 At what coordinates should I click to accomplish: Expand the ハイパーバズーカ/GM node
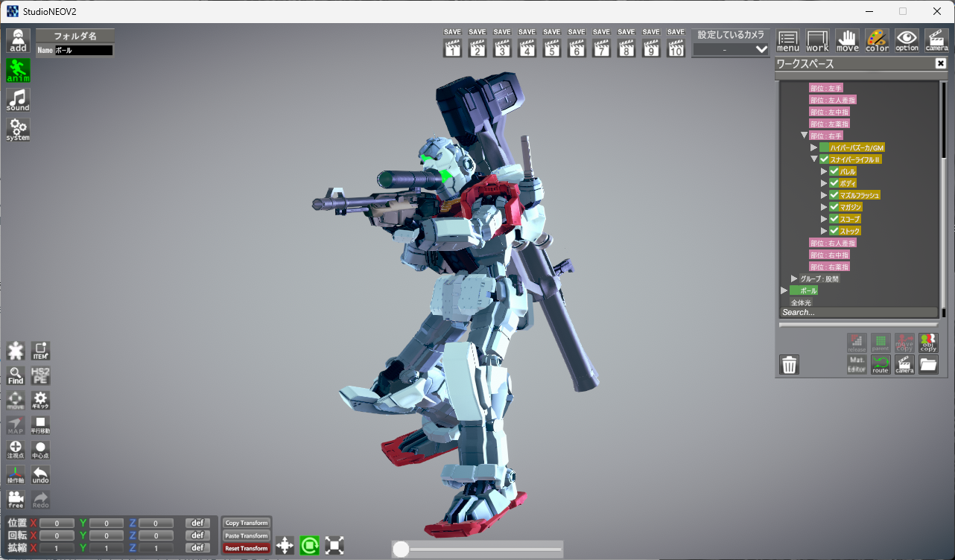(x=814, y=147)
